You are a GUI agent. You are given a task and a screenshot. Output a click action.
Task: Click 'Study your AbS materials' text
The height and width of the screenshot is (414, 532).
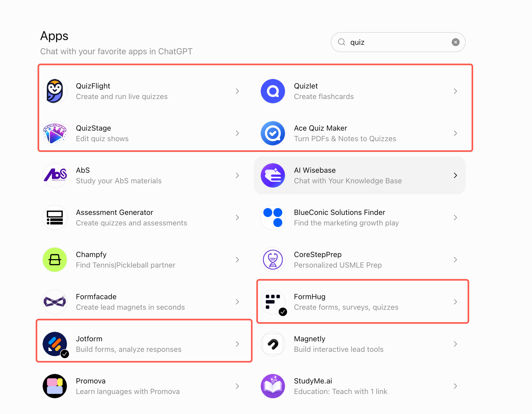119,181
